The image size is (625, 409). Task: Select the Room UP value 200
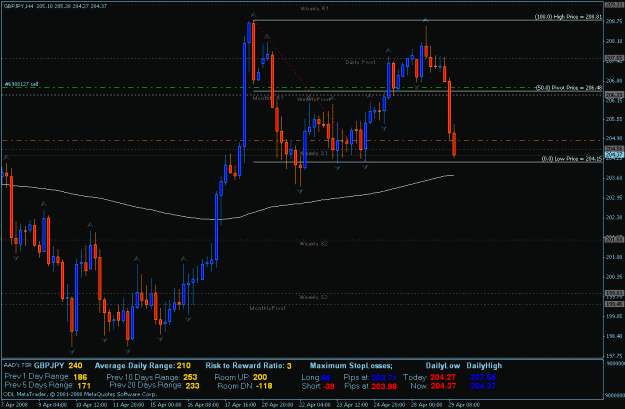coord(260,377)
